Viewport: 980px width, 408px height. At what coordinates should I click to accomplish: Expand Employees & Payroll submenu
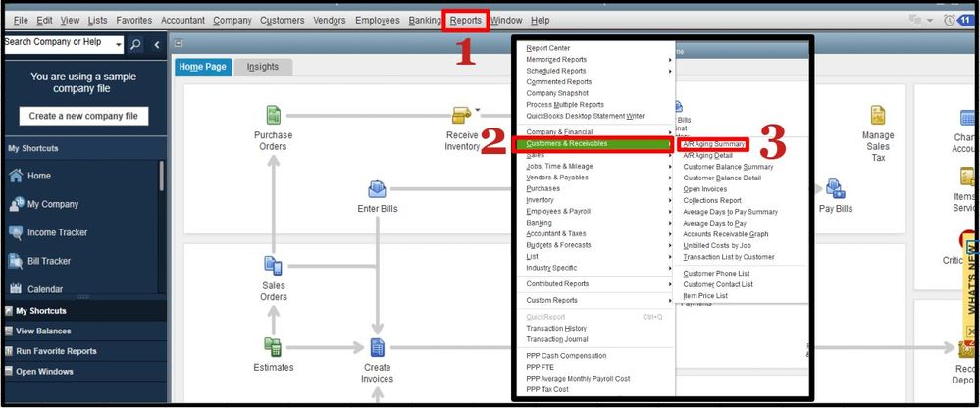coord(598,211)
